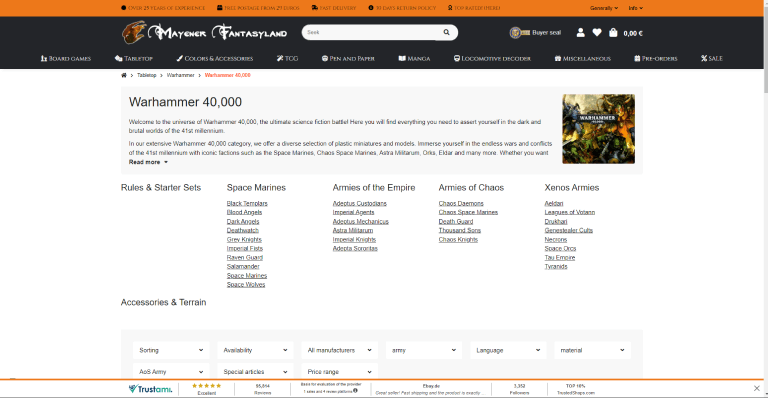
Task: Click Accessories & Terrain heading
Action: 163,302
